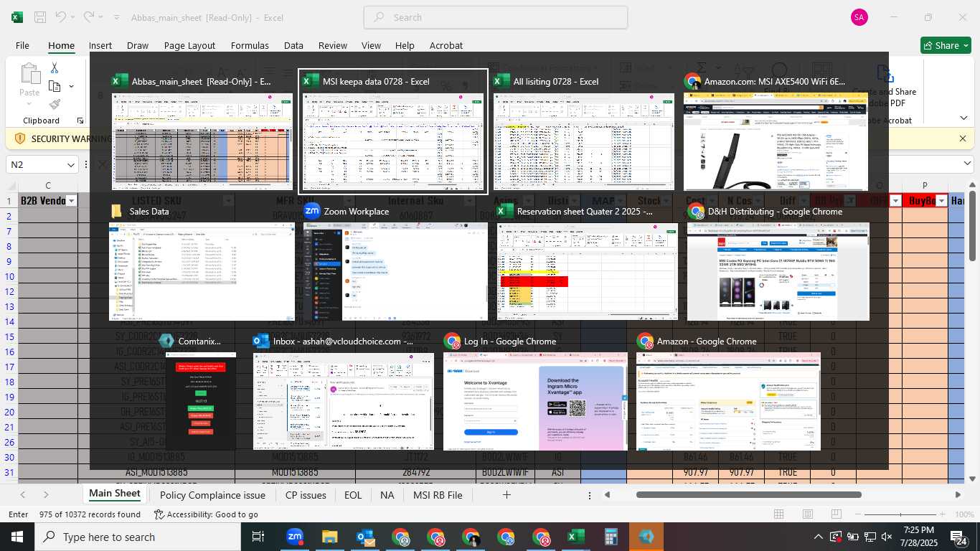This screenshot has height=551, width=980.
Task: Click the Save icon in title bar
Action: [40, 17]
